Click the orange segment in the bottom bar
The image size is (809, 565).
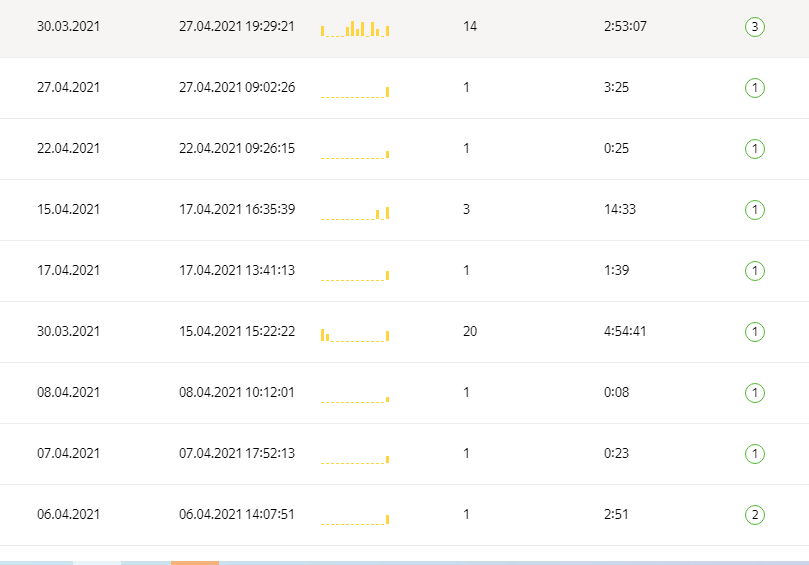point(195,562)
